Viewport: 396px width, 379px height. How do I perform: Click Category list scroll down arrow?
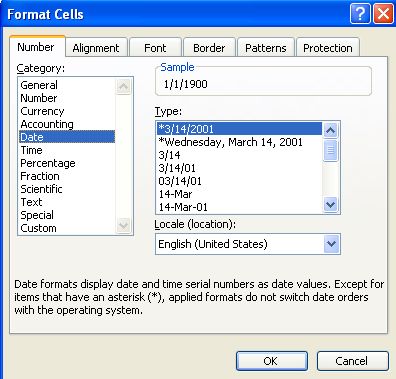tap(123, 226)
